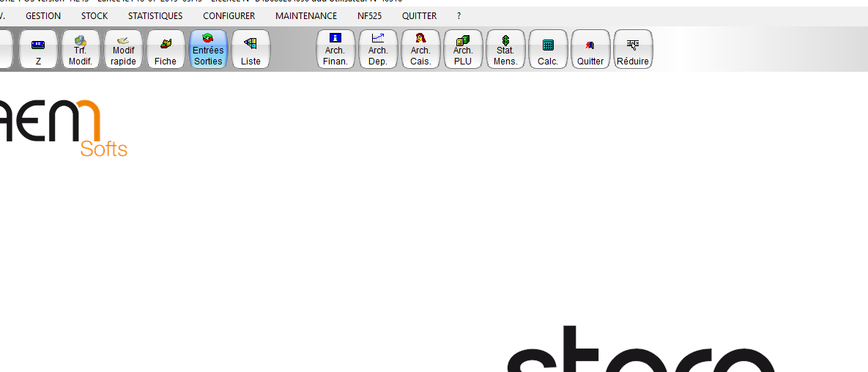Open the Fiche toolbar button
Viewport: 868px width, 372px height.
(166, 50)
